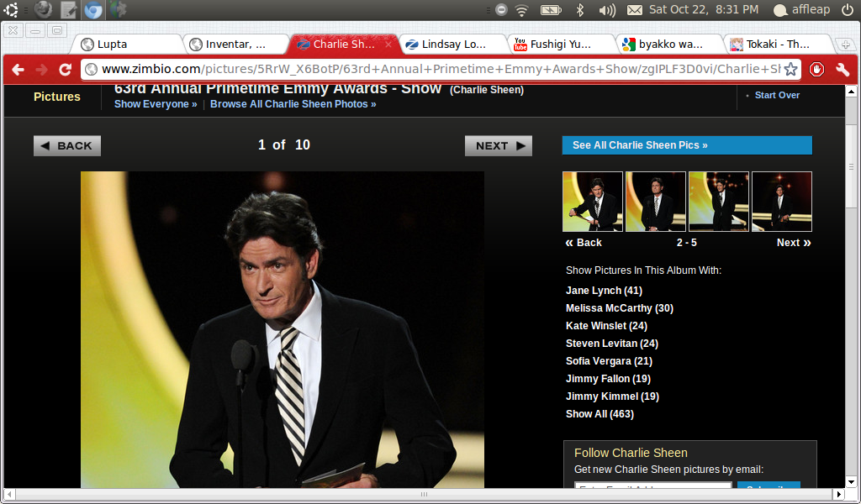Open the power session menu
The width and height of the screenshot is (861, 504).
click(x=848, y=9)
